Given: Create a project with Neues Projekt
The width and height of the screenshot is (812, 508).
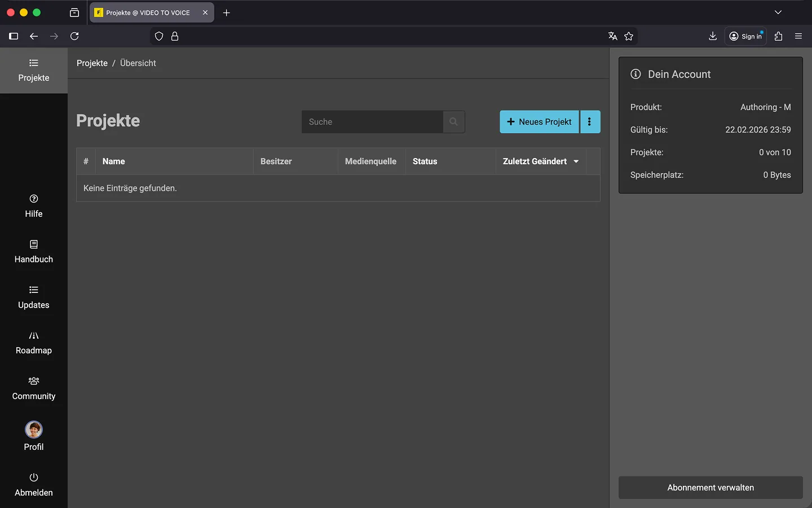Looking at the screenshot, I should (539, 122).
